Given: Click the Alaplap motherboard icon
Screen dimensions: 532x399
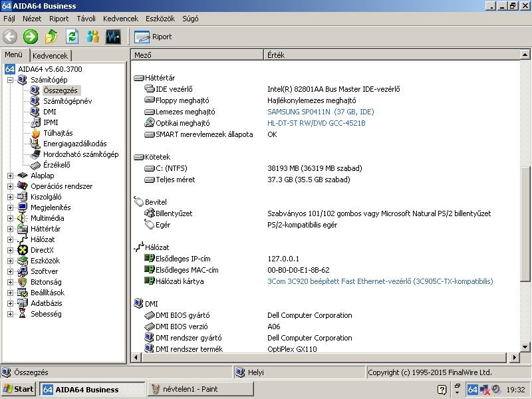Looking at the screenshot, I should 23,176.
